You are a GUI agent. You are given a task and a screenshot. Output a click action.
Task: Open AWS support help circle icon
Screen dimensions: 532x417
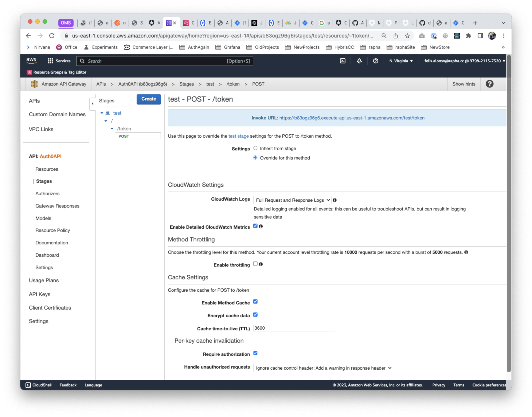pos(375,61)
